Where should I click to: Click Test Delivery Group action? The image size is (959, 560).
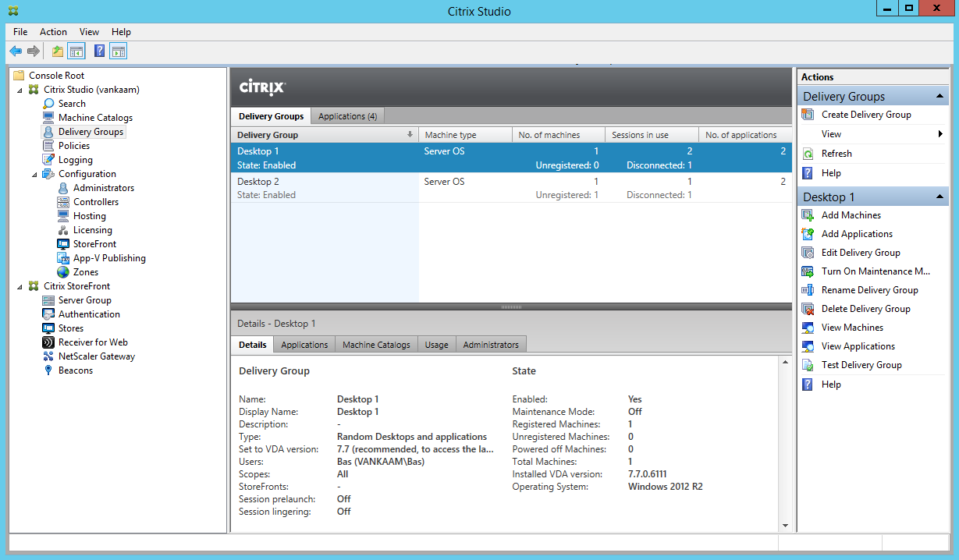(x=861, y=365)
